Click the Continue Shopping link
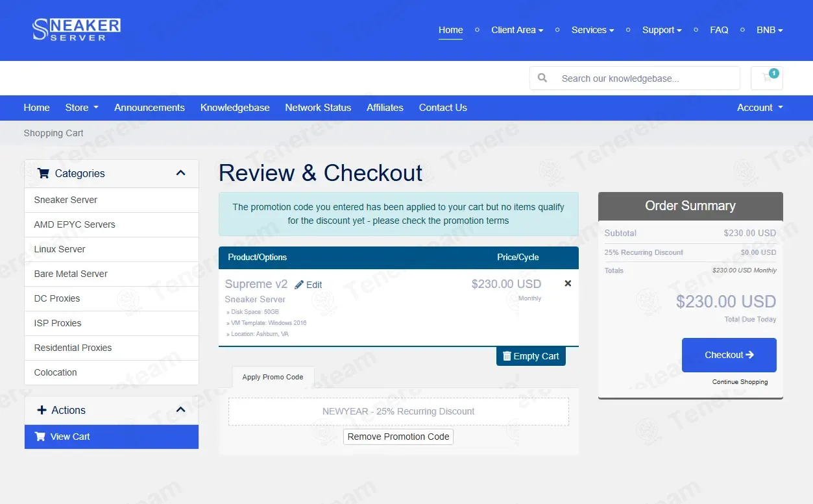The height and width of the screenshot is (504, 813). click(x=740, y=382)
